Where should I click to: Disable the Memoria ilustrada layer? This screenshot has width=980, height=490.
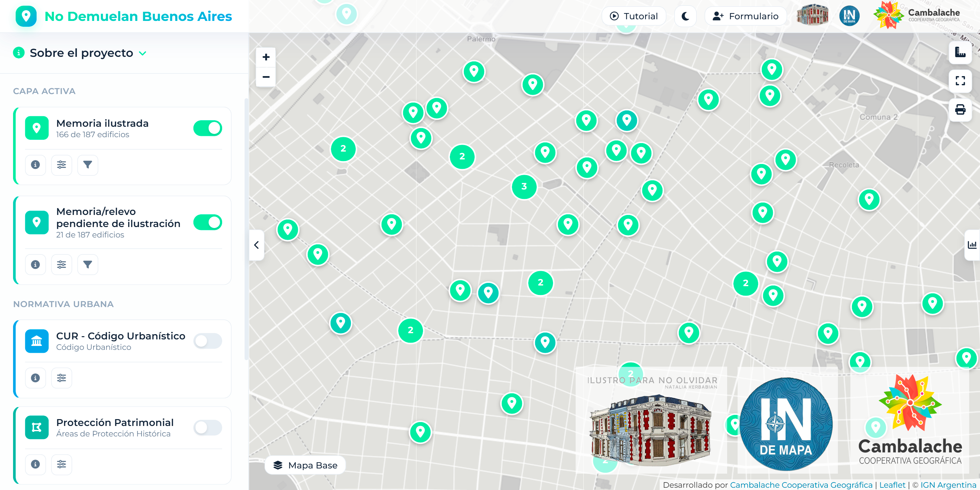click(207, 128)
